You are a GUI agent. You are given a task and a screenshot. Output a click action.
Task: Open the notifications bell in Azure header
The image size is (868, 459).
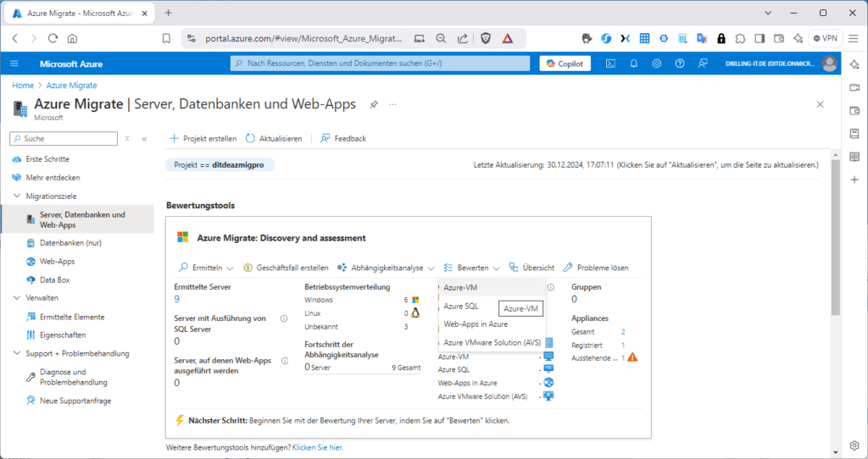[x=634, y=64]
